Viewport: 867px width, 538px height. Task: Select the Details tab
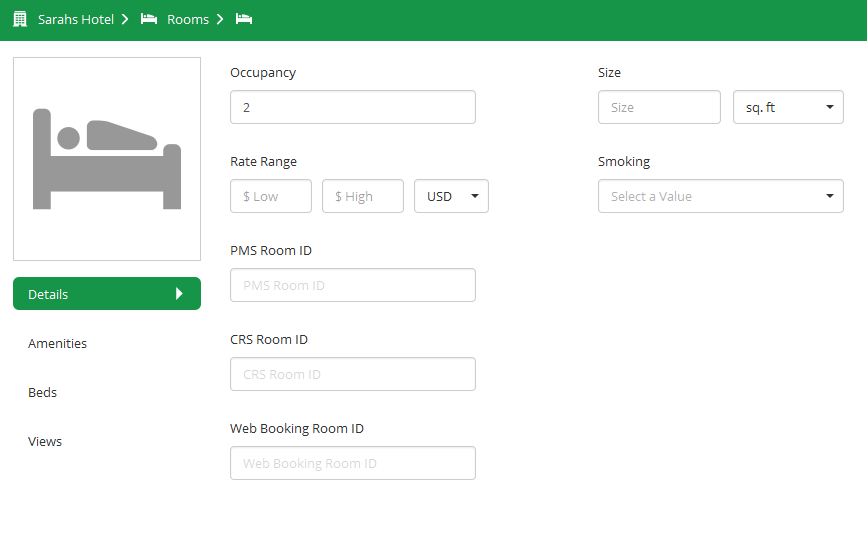tap(107, 294)
